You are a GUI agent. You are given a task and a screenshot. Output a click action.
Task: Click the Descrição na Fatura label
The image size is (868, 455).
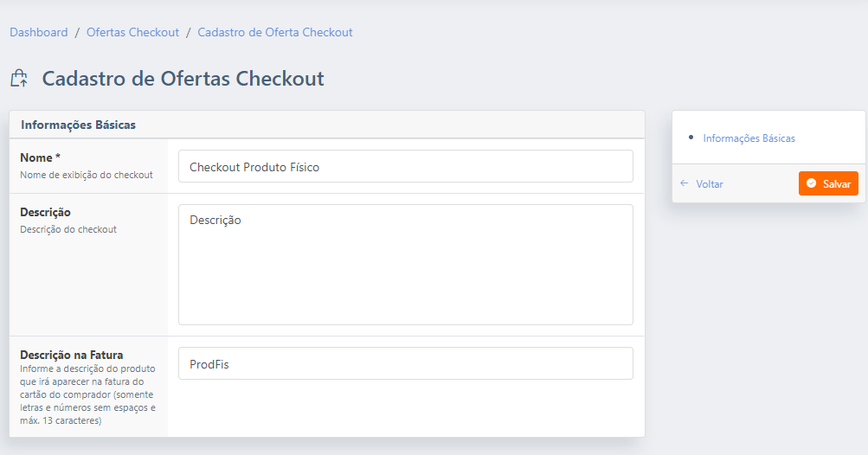pos(71,355)
